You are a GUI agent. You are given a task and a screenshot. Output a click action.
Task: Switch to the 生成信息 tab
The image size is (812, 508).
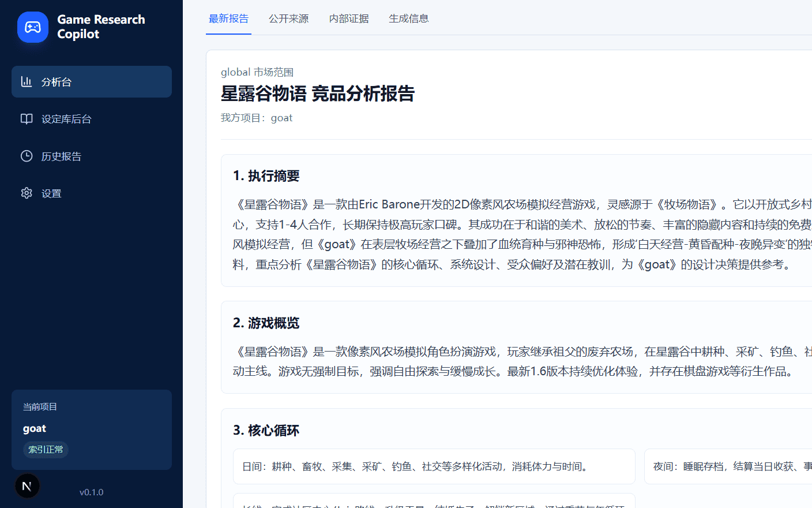coord(409,18)
